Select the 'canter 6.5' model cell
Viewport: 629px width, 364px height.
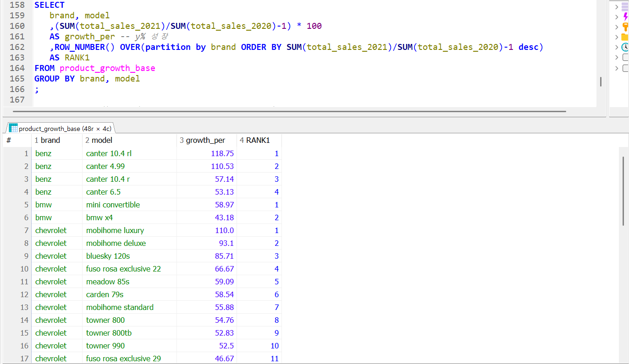[129, 192]
